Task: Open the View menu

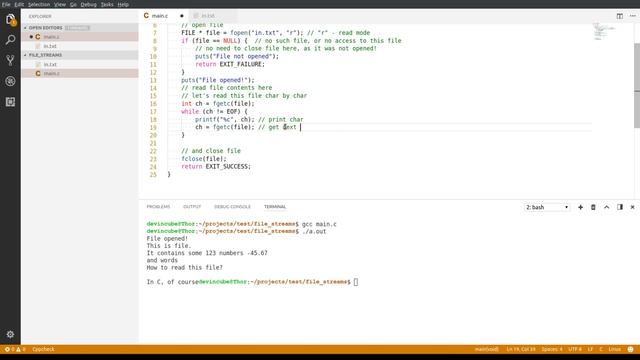Action: tap(60, 4)
